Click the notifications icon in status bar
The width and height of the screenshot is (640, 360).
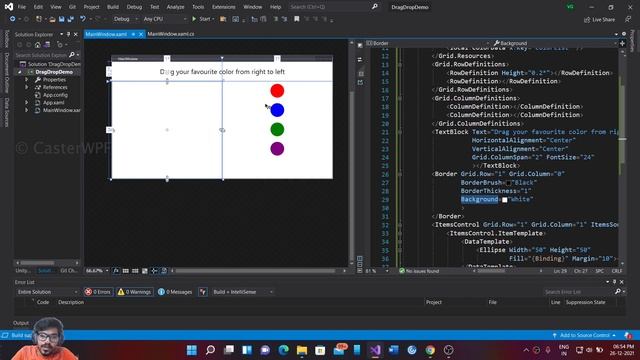pyautogui.click(x=628, y=335)
